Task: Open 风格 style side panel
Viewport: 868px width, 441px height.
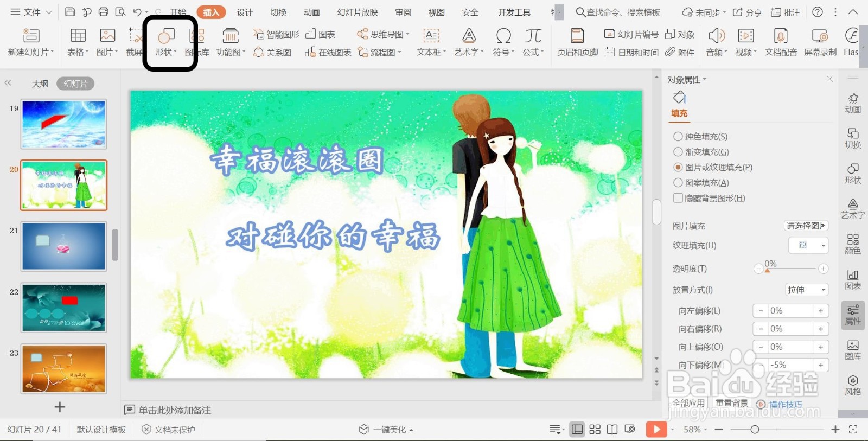Action: [853, 385]
